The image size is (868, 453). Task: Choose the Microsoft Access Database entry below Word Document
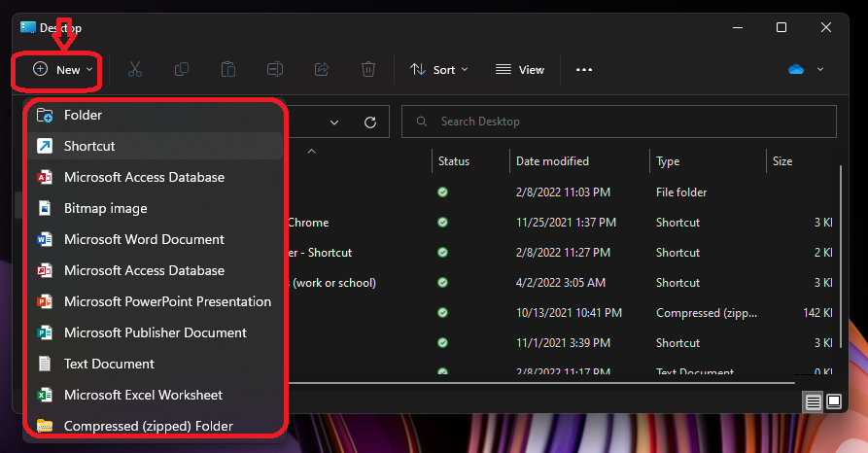(x=156, y=270)
